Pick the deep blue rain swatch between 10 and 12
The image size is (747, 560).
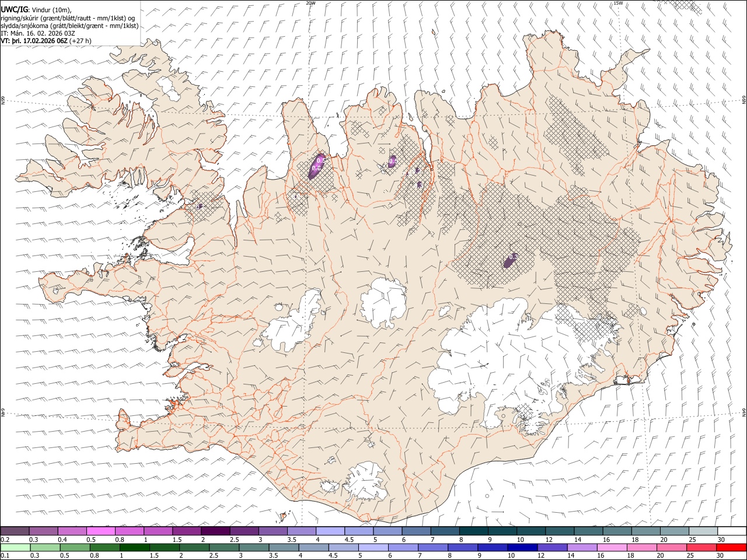click(x=522, y=547)
